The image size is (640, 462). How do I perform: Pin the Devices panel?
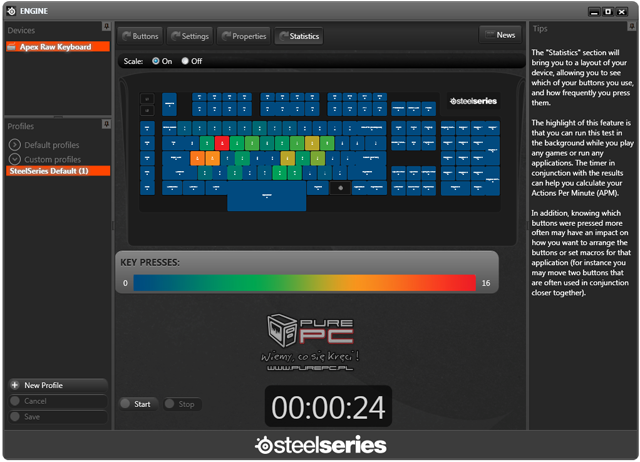[x=106, y=27]
